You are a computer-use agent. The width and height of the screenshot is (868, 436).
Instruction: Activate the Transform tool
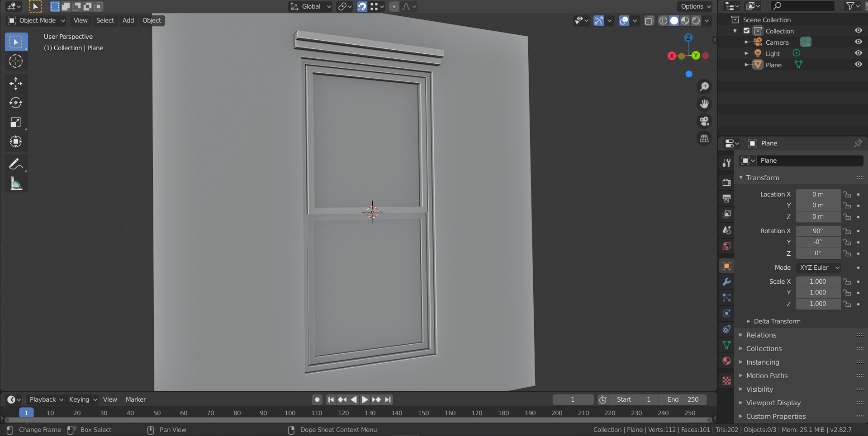click(x=16, y=142)
